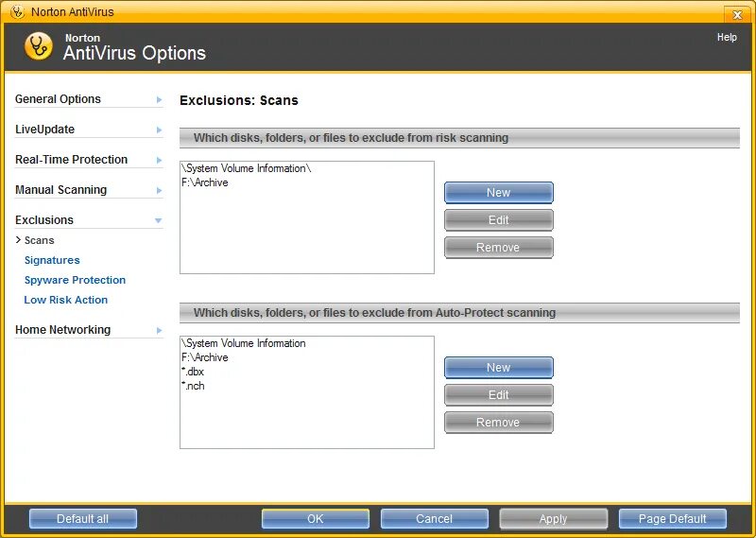Select \System Volume Information in Auto-Protect list
Screen dimensions: 756x538
pyautogui.click(x=244, y=343)
